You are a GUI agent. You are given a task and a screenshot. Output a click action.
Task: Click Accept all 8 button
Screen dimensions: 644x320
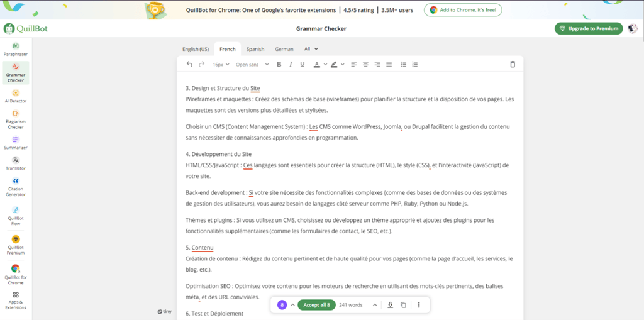click(x=317, y=305)
